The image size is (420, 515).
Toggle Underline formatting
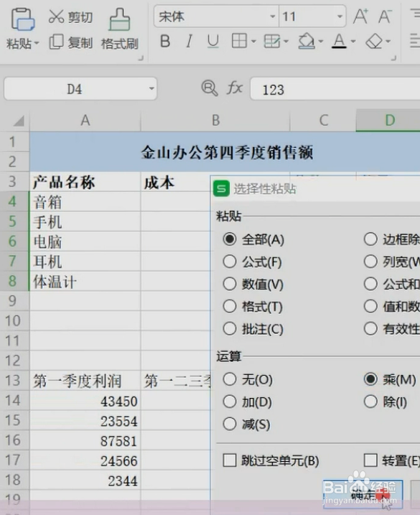(x=213, y=42)
